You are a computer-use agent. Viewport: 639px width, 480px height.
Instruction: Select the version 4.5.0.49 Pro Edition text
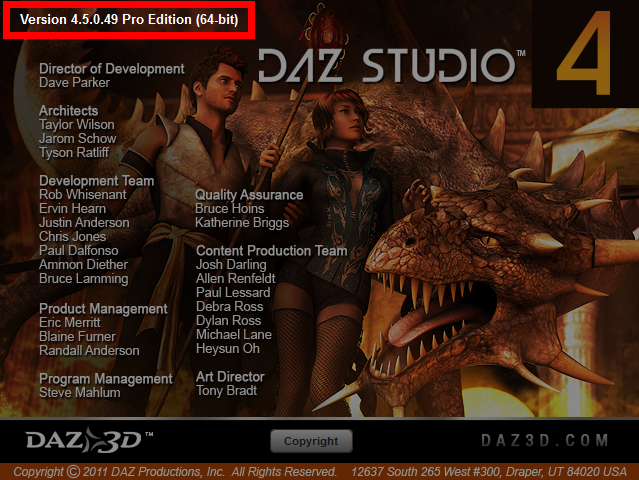pyautogui.click(x=129, y=20)
